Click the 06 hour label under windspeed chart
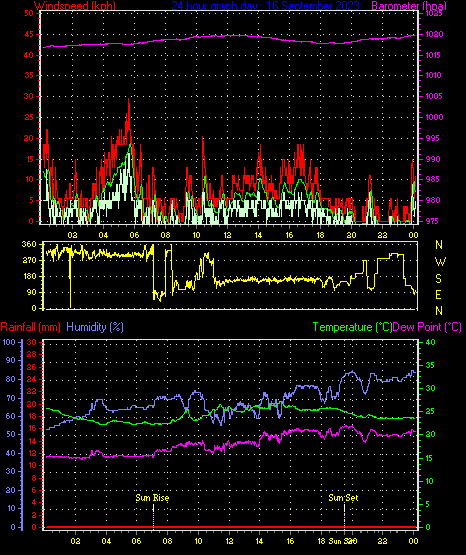 click(134, 235)
